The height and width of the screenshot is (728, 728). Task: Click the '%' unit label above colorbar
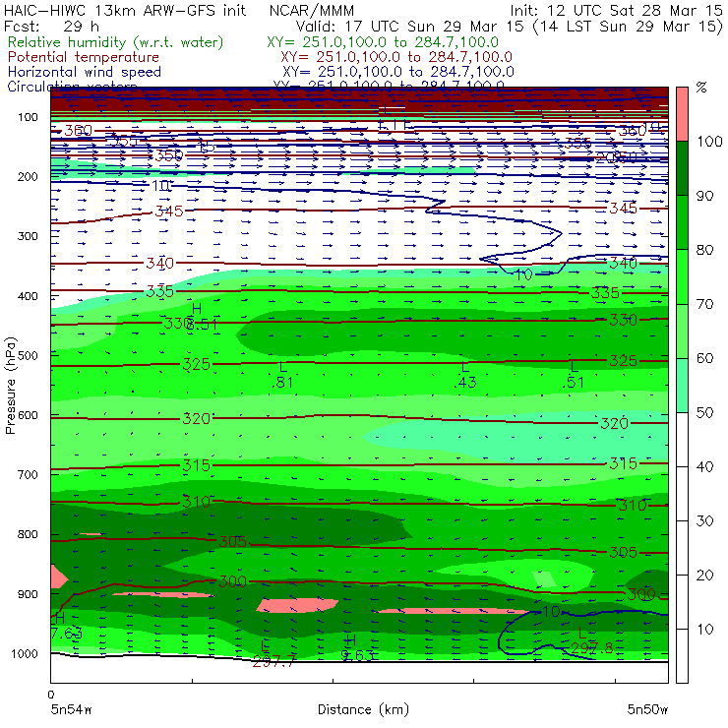pos(701,88)
